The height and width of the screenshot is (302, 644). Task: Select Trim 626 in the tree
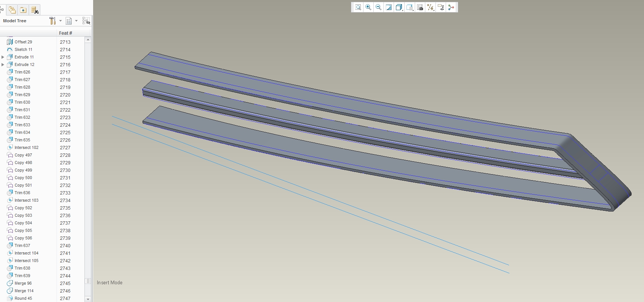[22, 72]
